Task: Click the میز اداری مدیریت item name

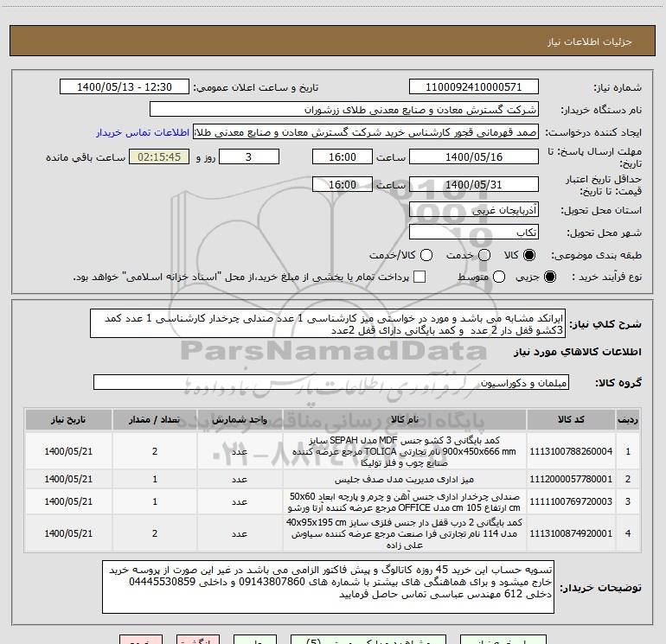Action: pyautogui.click(x=405, y=479)
